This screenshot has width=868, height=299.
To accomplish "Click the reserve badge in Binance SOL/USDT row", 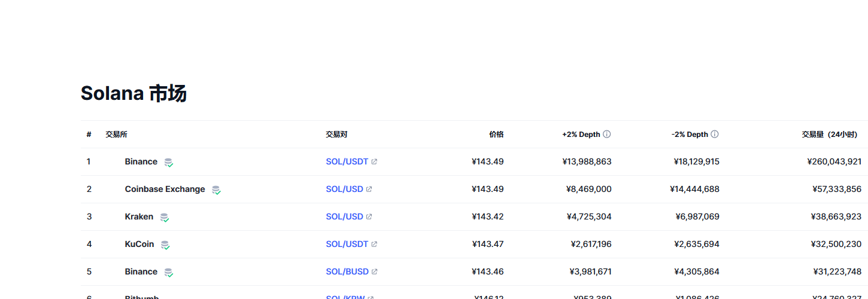I will [x=169, y=162].
